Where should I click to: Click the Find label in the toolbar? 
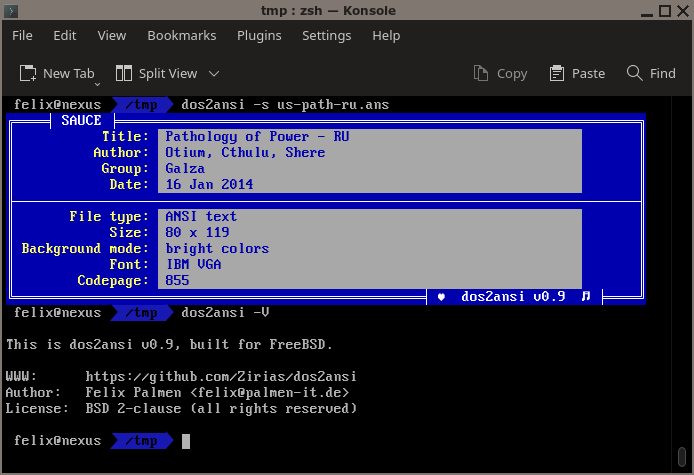pos(663,73)
